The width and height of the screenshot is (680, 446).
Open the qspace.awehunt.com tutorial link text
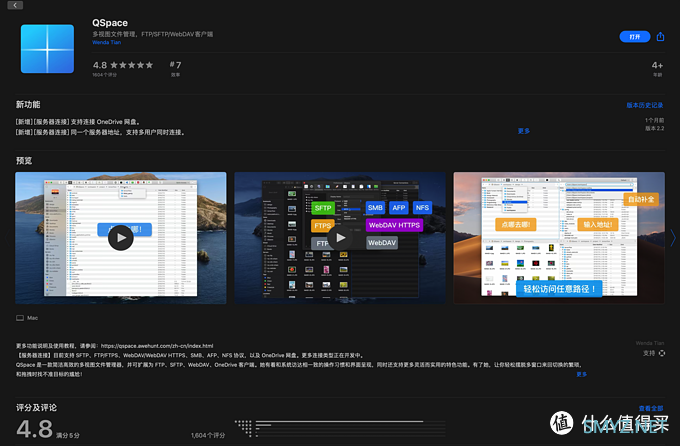(x=157, y=346)
